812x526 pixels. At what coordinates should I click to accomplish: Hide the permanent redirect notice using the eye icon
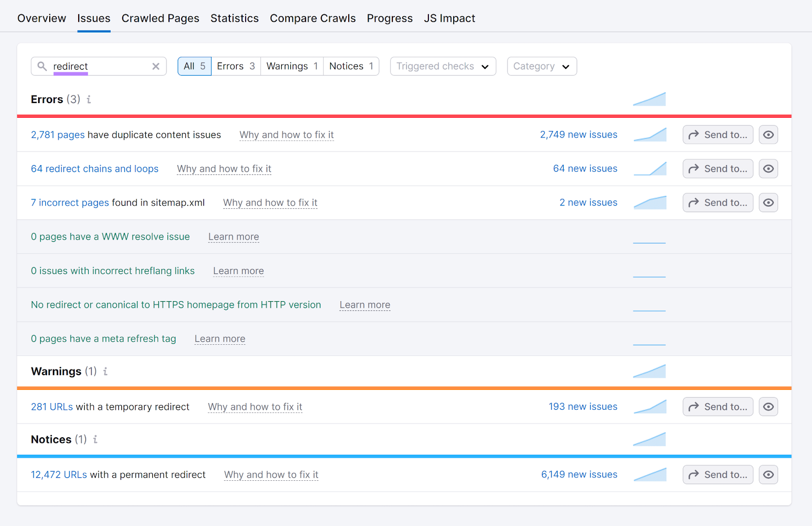click(x=768, y=474)
